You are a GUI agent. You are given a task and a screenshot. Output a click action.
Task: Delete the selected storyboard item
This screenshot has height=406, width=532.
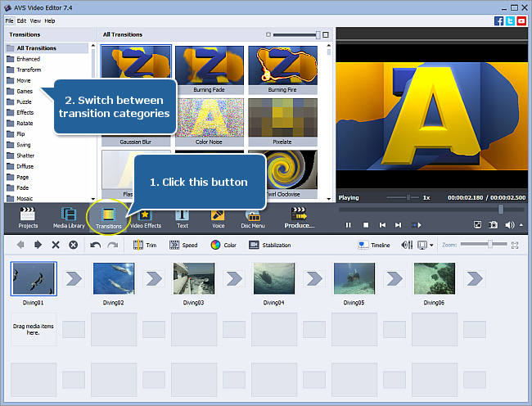click(56, 245)
